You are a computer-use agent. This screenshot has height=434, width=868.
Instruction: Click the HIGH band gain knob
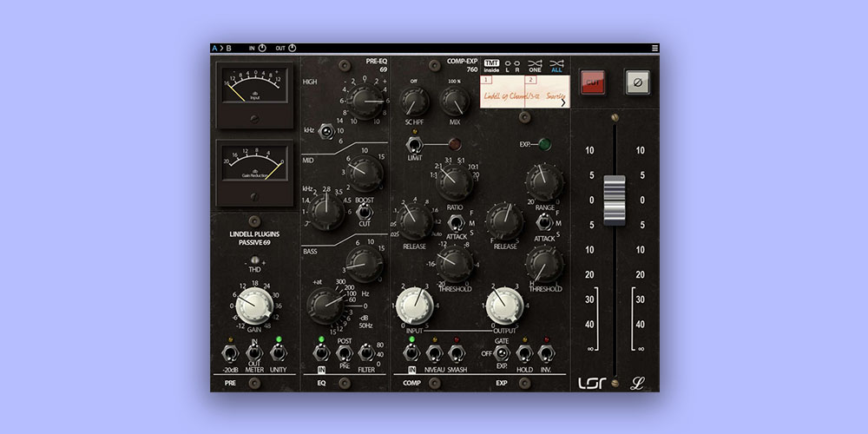[365, 102]
